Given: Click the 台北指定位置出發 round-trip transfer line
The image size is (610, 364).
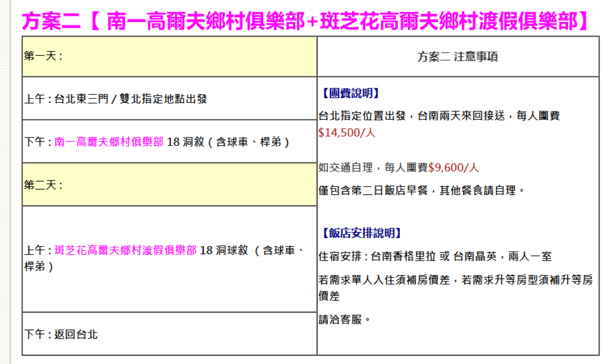Looking at the screenshot, I should (439, 116).
